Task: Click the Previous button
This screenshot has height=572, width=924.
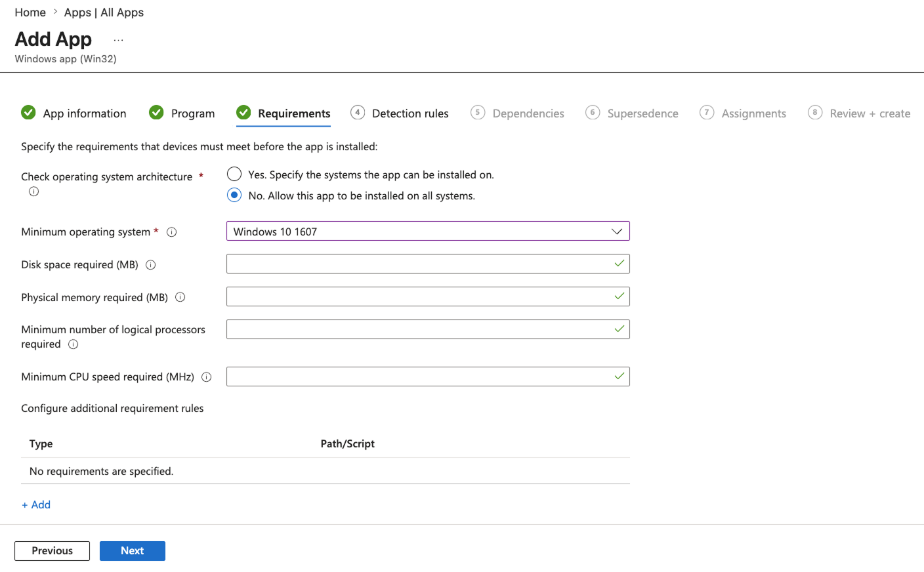Action: 52,551
